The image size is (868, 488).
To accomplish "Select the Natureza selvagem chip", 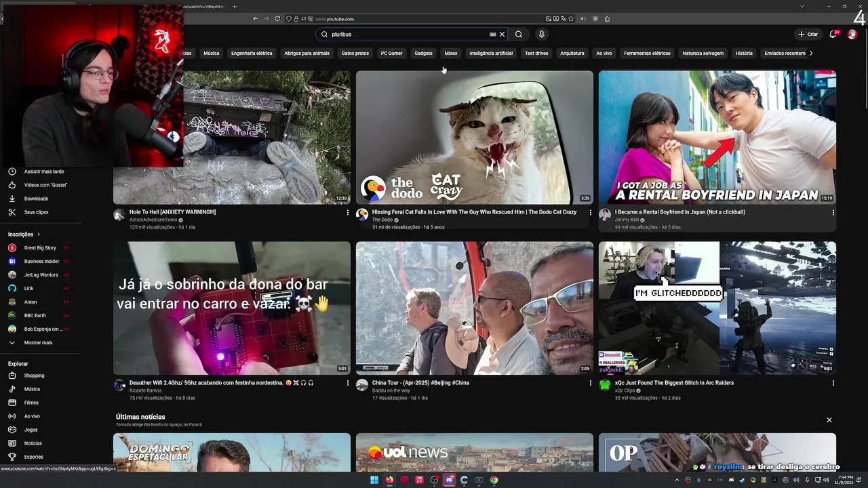I will coord(703,53).
